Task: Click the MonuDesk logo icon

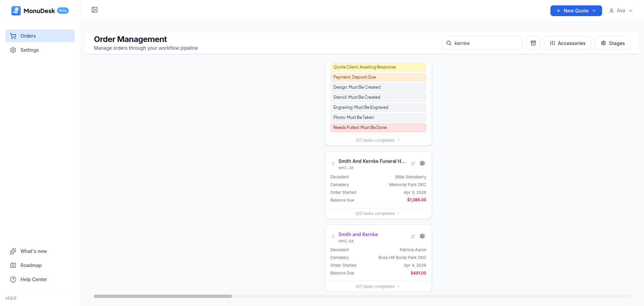Action: click(16, 11)
